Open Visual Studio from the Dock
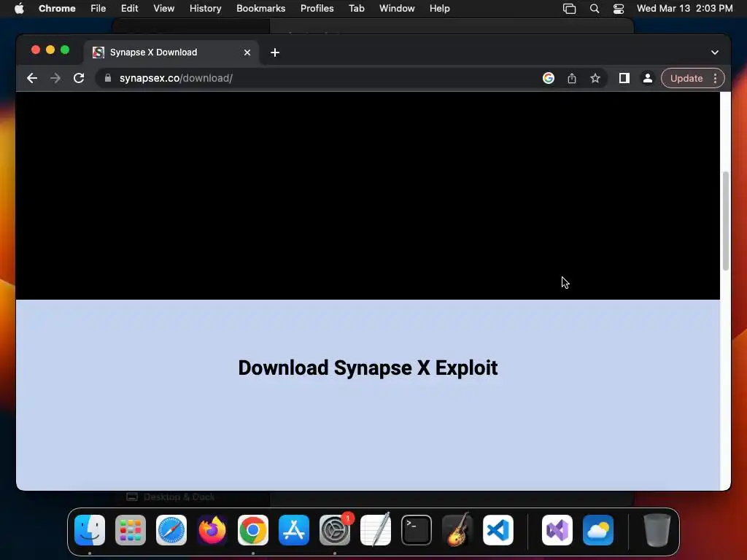747x560 pixels. pos(557,530)
